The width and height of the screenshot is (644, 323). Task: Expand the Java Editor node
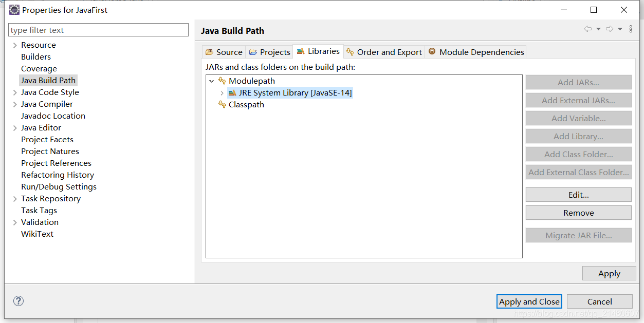15,128
